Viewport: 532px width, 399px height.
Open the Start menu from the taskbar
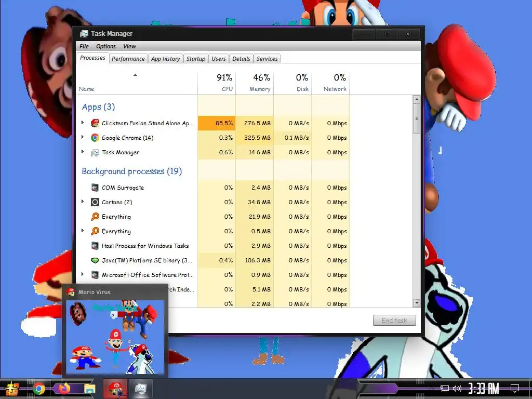tap(12, 389)
